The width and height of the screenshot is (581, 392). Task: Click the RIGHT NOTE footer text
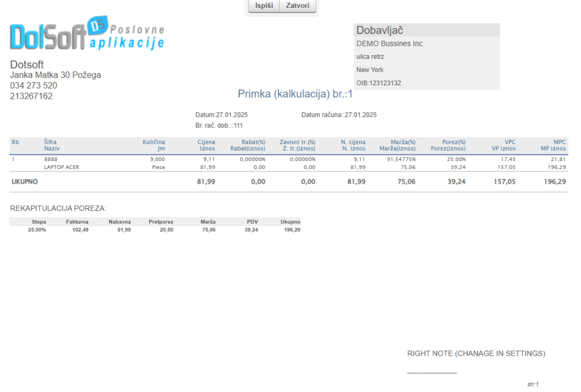pyautogui.click(x=476, y=354)
